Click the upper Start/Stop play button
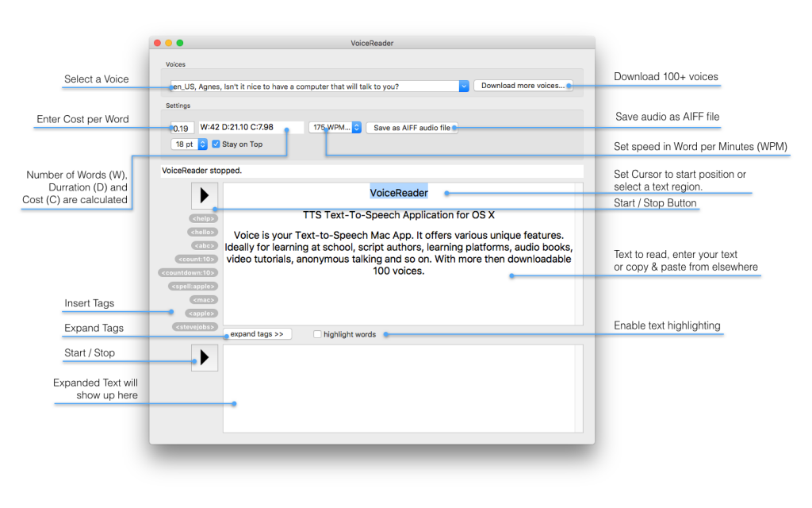The height and width of the screenshot is (508, 812). pos(205,195)
